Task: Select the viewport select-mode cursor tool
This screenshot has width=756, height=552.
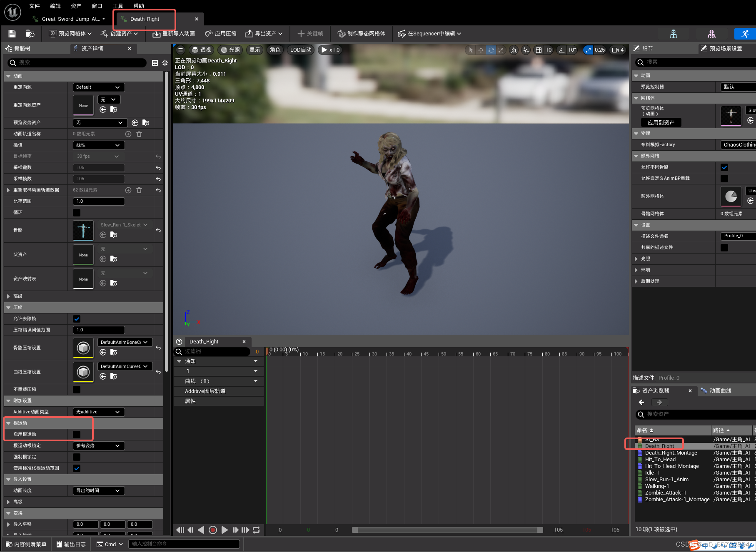Action: coord(471,50)
